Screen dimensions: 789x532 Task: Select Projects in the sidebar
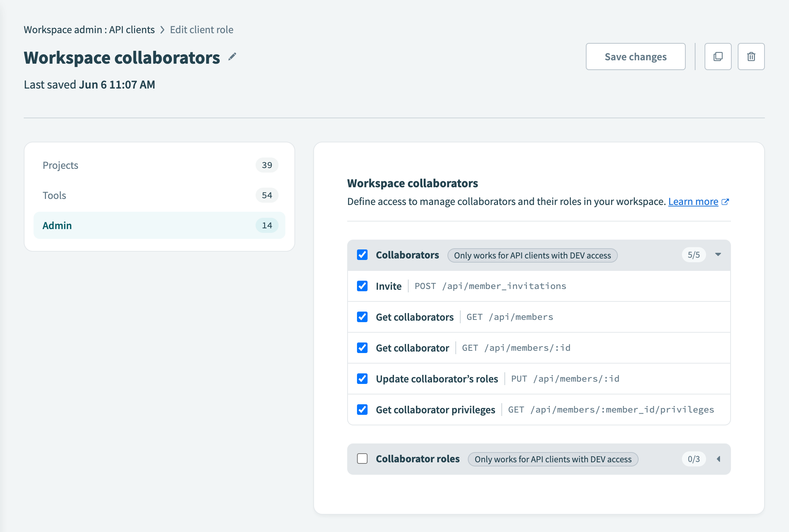coord(60,165)
